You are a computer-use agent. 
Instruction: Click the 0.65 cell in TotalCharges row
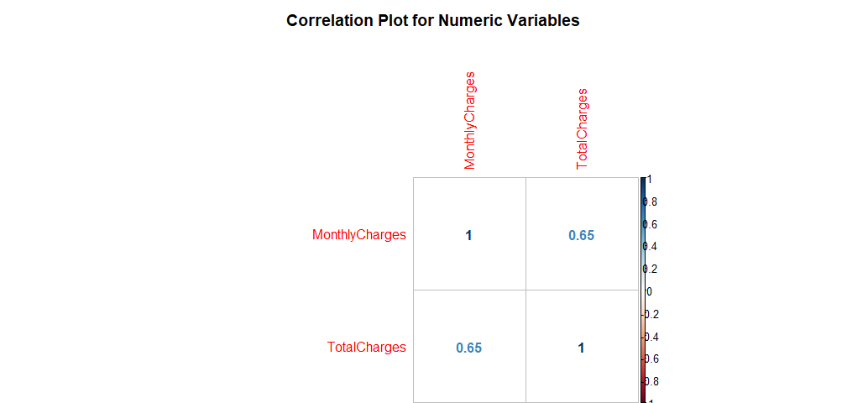point(469,347)
